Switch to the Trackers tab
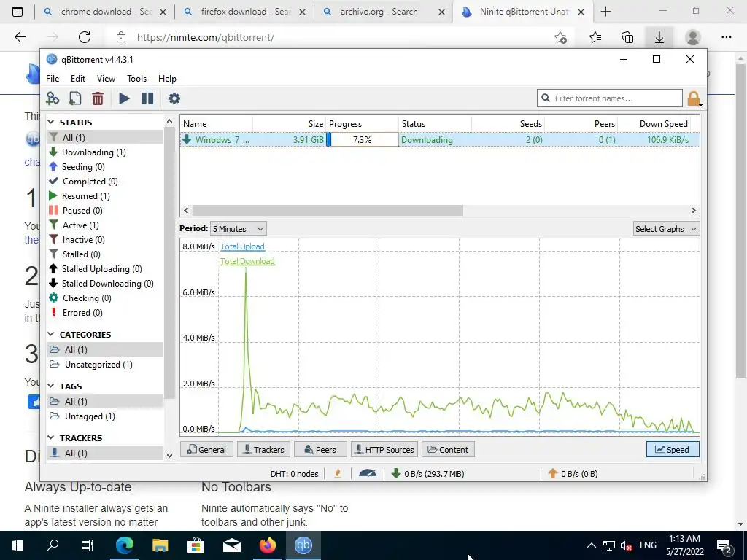The image size is (747, 560). tap(264, 449)
